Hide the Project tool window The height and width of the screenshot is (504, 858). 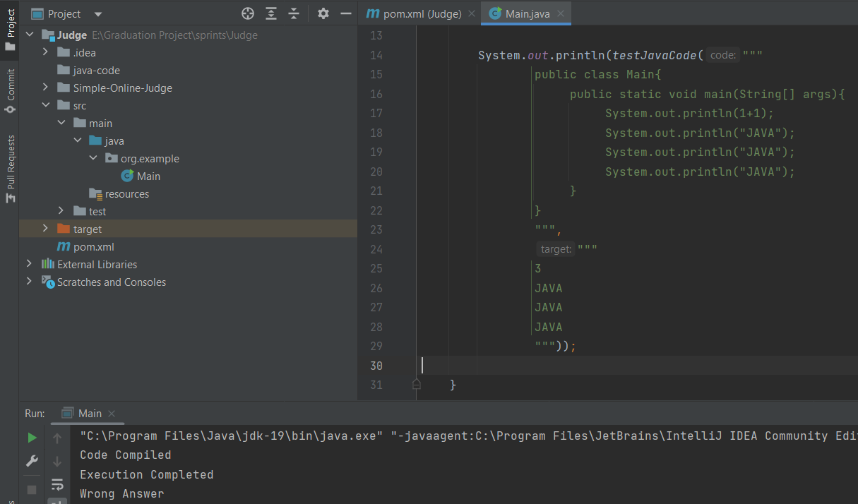point(346,13)
